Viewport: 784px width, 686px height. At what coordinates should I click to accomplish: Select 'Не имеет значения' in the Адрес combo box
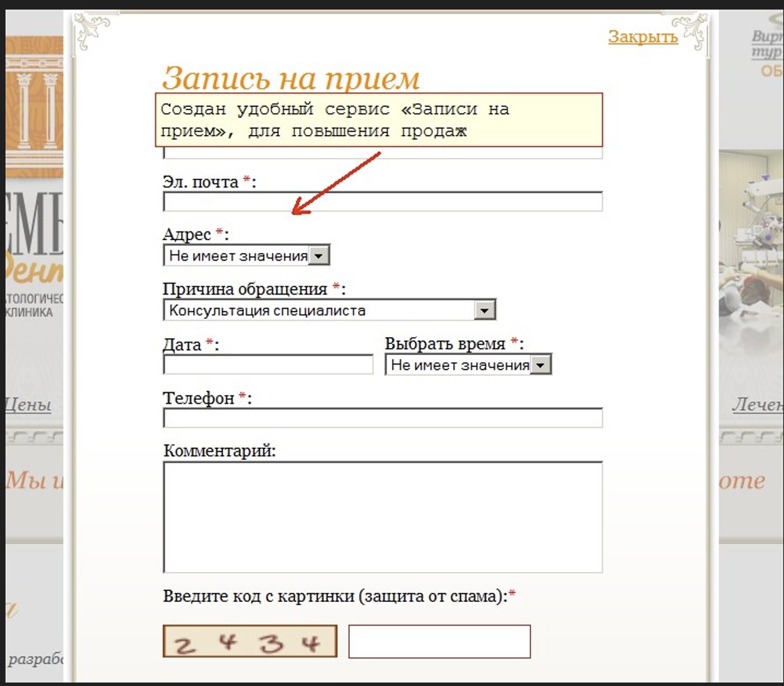(237, 255)
